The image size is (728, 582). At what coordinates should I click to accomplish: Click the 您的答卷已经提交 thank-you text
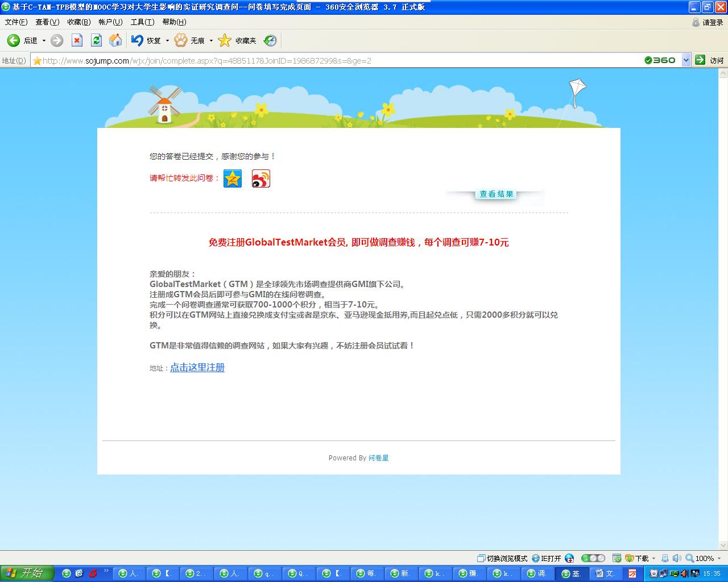(x=213, y=156)
